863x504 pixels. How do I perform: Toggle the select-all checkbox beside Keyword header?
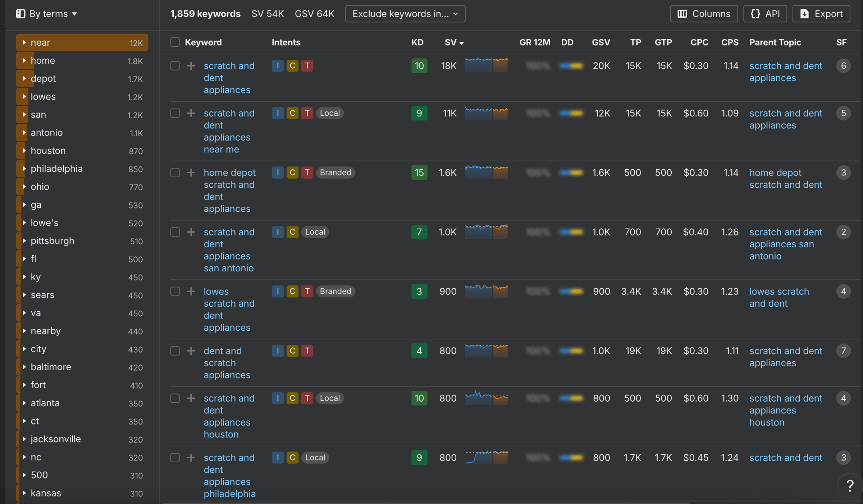coord(175,42)
